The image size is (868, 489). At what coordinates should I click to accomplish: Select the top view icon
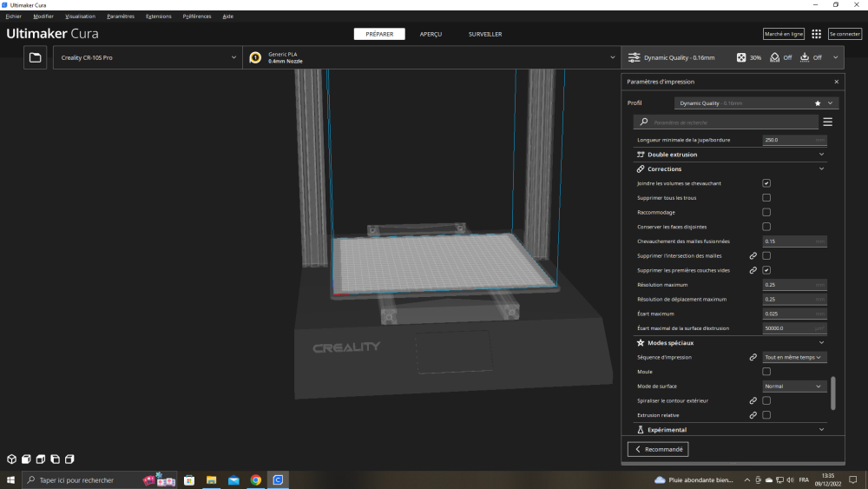(x=41, y=459)
